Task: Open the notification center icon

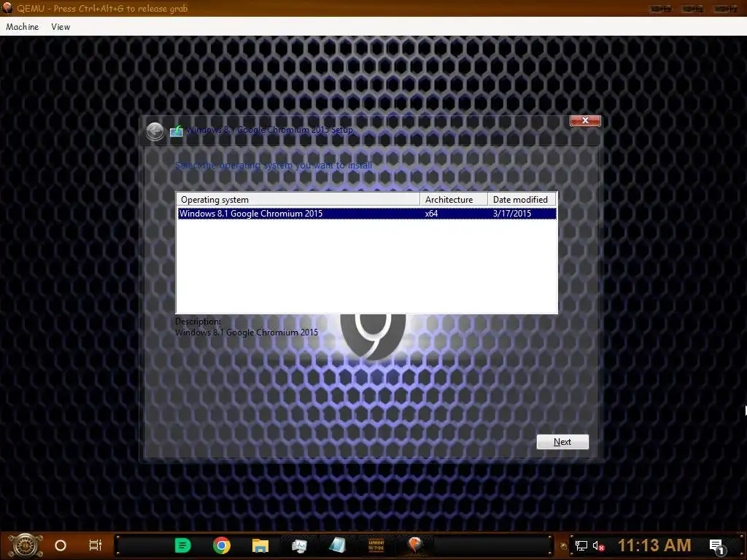Action: coord(717,546)
